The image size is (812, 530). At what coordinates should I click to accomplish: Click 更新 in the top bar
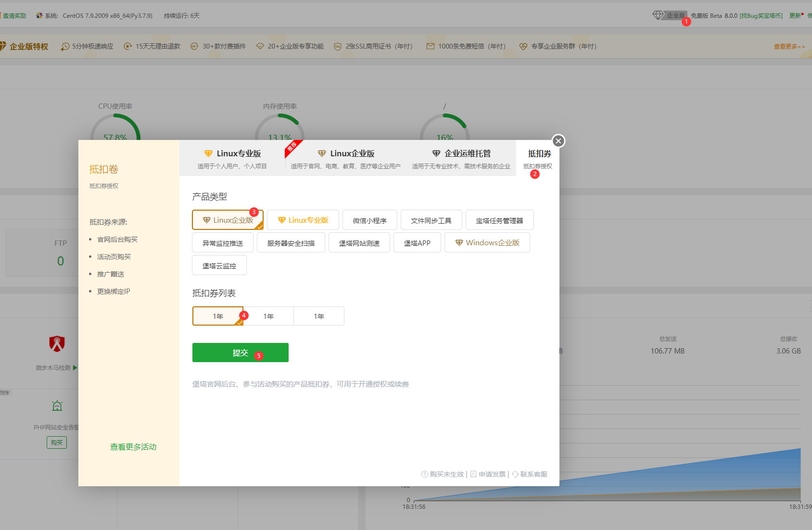[795, 16]
